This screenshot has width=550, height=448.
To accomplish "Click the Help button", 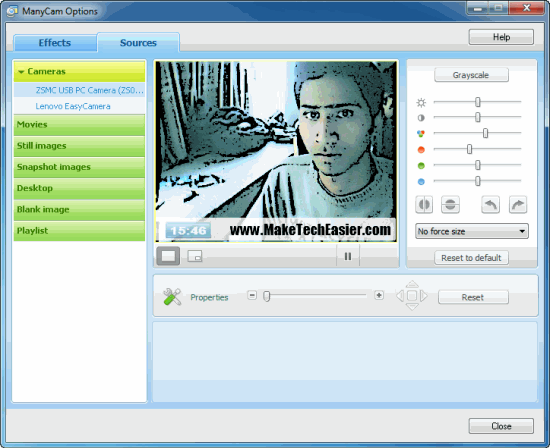I will coord(501,37).
